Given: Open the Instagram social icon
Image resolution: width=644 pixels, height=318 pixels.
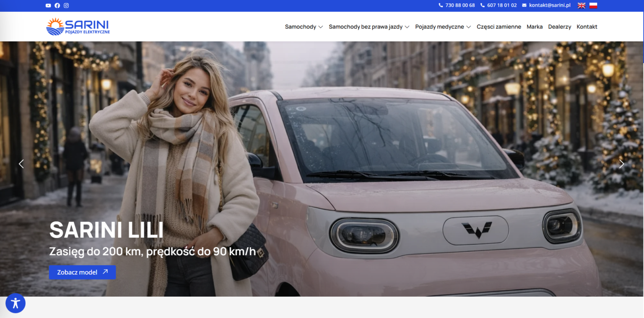Looking at the screenshot, I should coord(66,5).
